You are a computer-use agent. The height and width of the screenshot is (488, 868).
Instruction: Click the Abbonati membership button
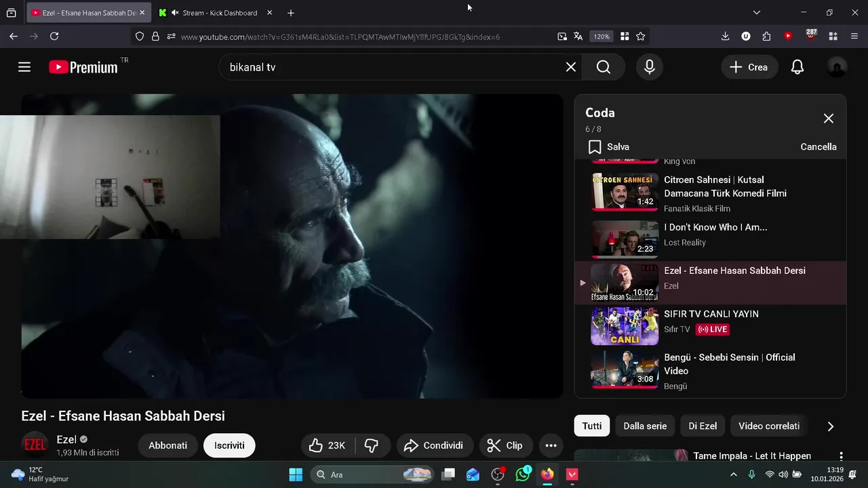point(168,445)
